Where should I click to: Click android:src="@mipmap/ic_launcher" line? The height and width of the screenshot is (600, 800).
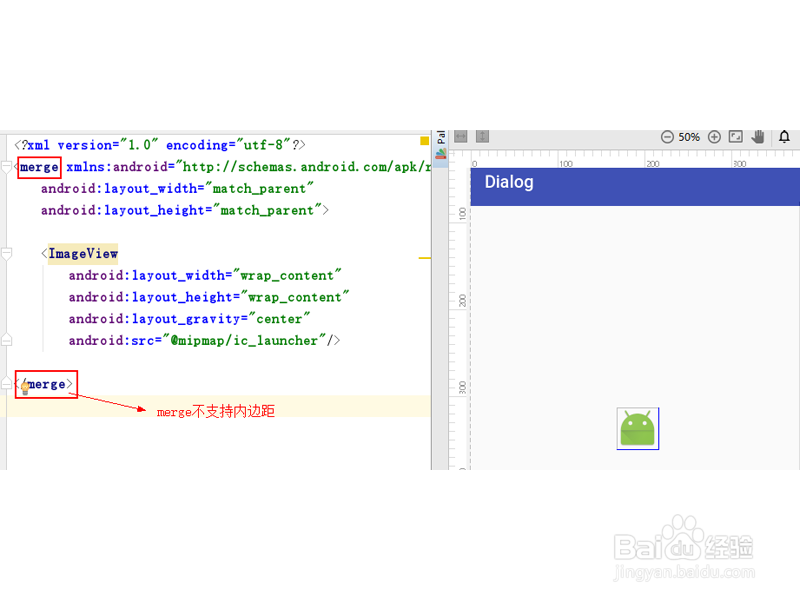(204, 340)
